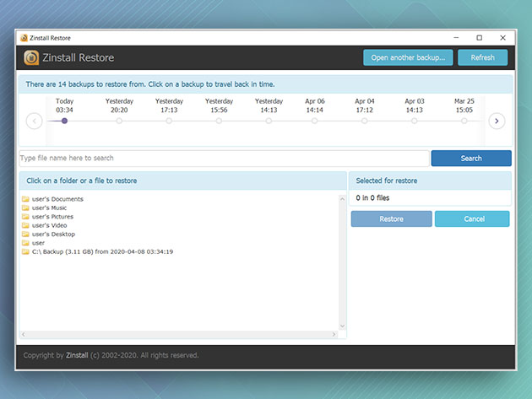This screenshot has height=399, width=532.
Task: Click the Zinstall Restore logo icon
Action: coord(31,57)
